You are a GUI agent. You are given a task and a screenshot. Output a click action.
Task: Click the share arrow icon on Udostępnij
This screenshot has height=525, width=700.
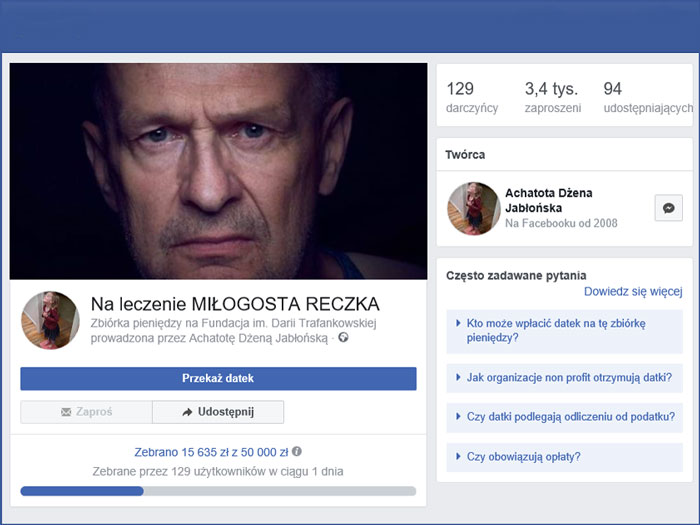click(187, 412)
